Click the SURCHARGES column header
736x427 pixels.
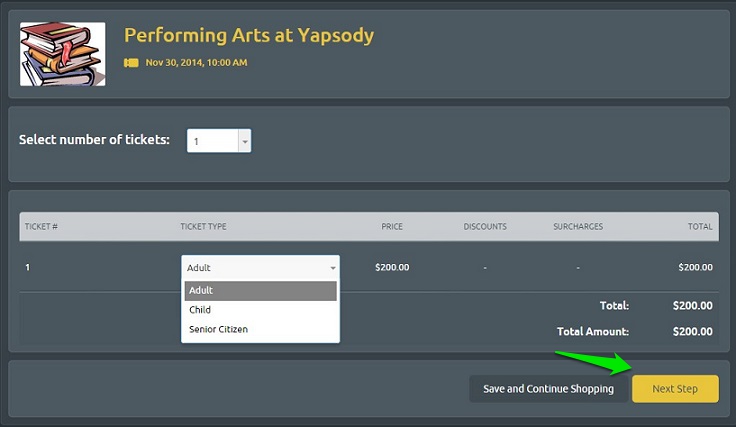[x=578, y=226]
